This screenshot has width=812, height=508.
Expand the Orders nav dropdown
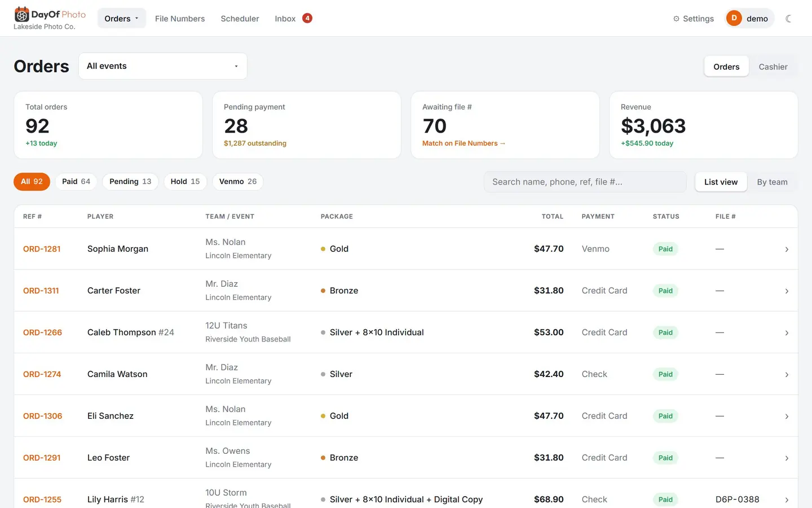click(x=121, y=19)
